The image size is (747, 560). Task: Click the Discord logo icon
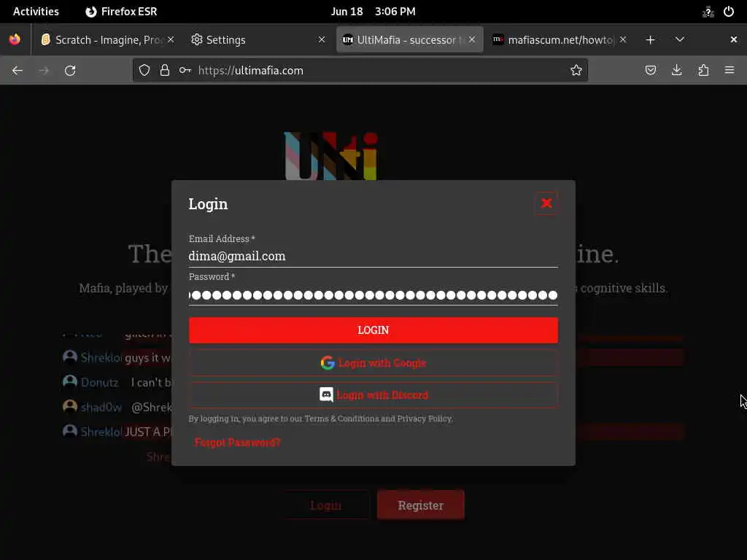click(326, 394)
